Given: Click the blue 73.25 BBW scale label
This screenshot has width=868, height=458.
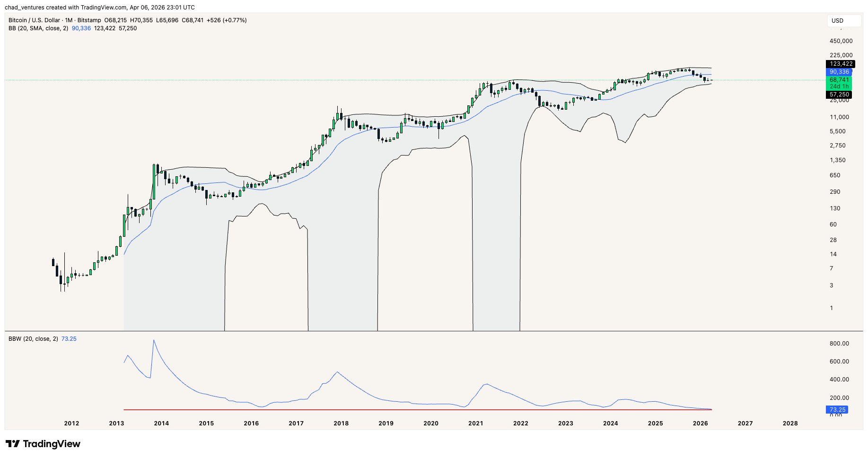Looking at the screenshot, I should (838, 410).
